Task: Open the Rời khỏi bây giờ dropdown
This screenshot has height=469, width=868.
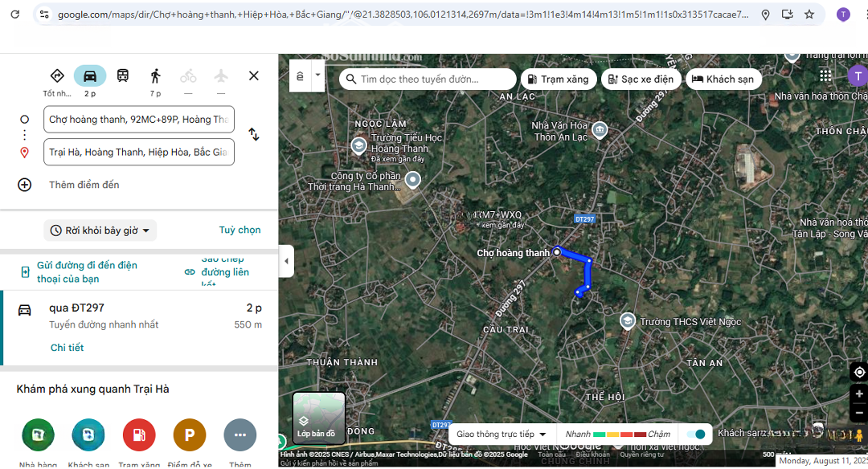Action: click(100, 230)
